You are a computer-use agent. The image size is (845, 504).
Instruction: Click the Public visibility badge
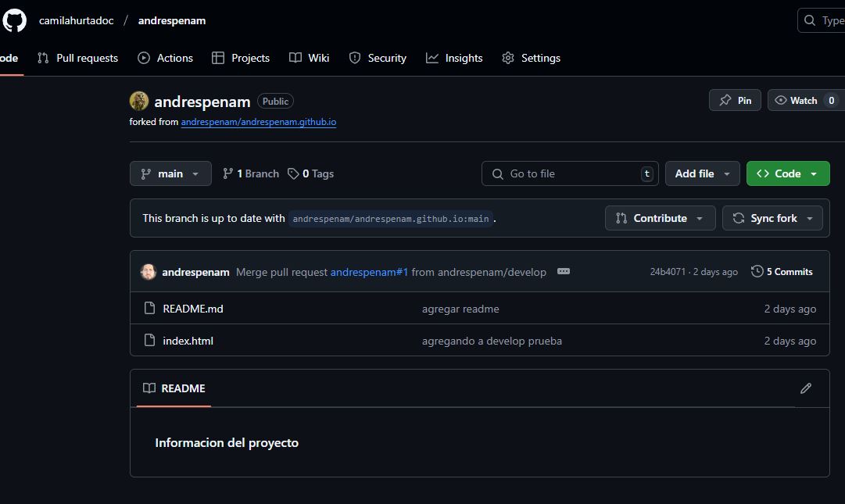point(275,101)
